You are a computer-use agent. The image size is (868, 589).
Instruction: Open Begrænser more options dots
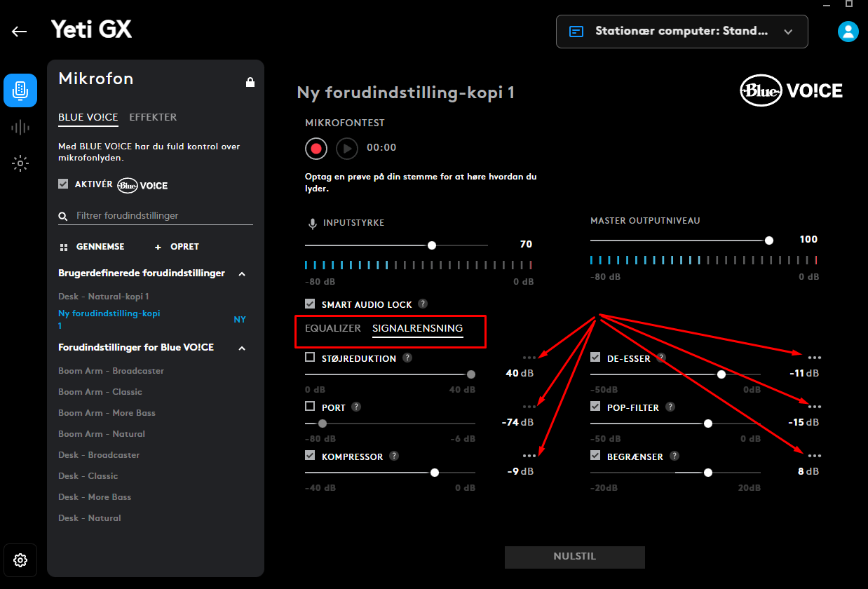814,456
